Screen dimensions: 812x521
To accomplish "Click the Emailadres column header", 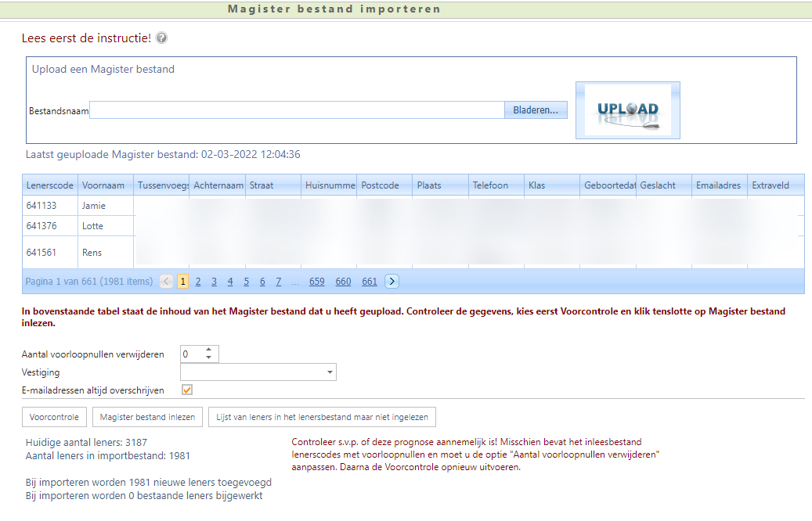I will click(718, 185).
